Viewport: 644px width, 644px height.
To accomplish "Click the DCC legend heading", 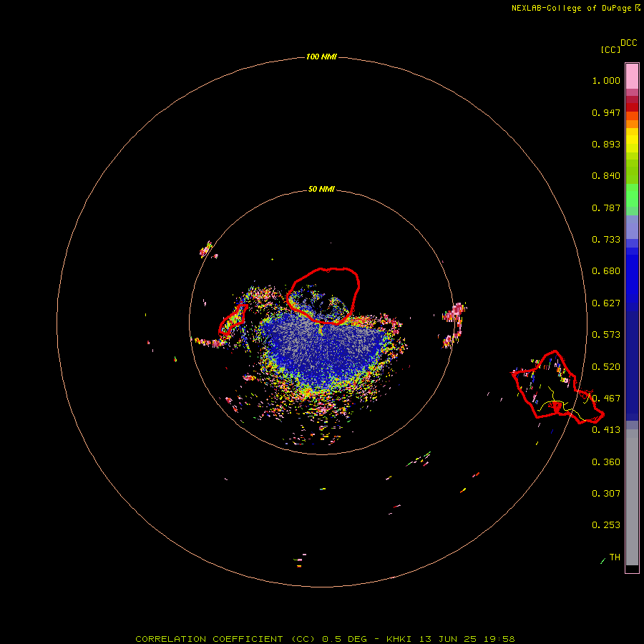I will click(x=628, y=43).
